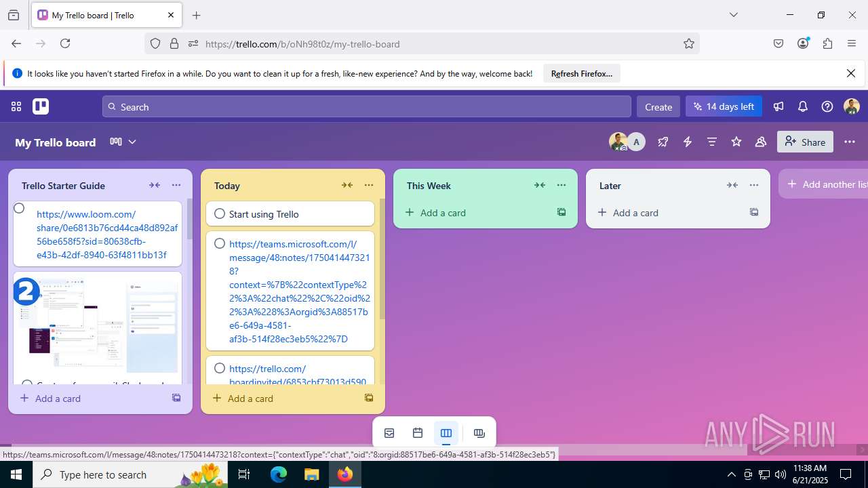
Task: Bookmark this page with the star icon
Action: (689, 43)
